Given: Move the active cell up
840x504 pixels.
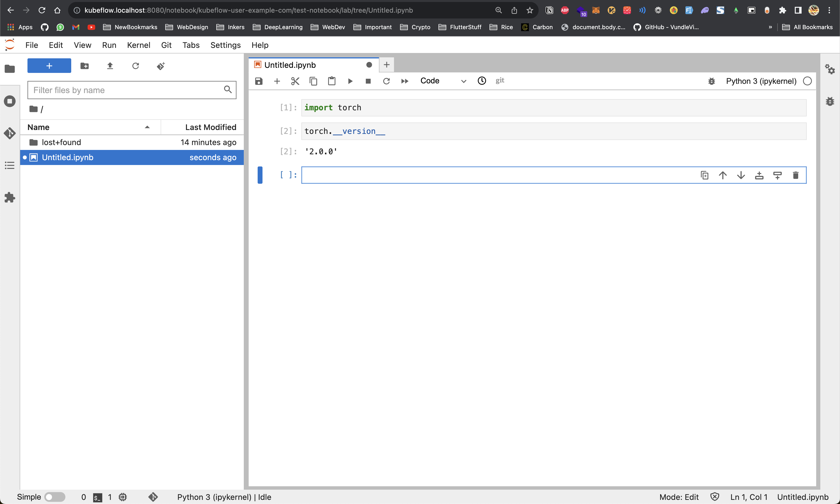Looking at the screenshot, I should click(x=723, y=175).
